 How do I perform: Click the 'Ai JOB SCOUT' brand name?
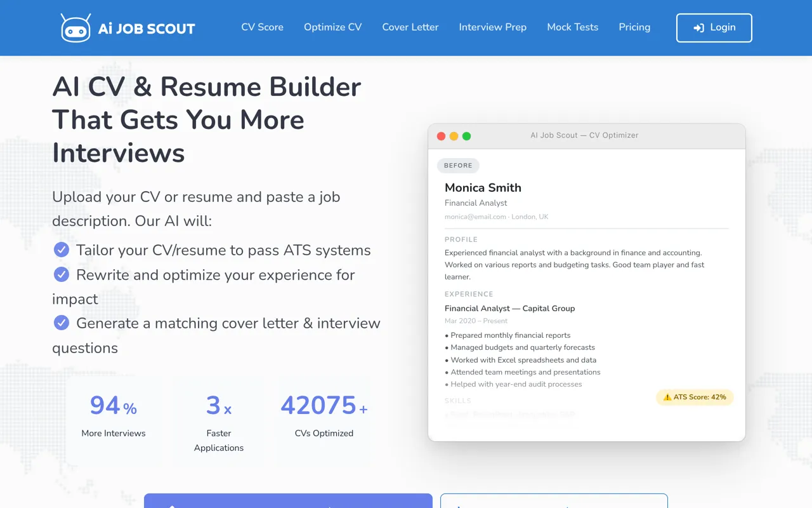(x=147, y=29)
